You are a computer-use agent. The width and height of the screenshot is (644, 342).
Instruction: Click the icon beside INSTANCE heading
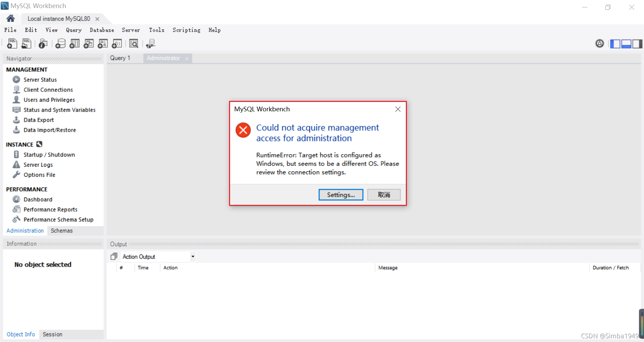[x=39, y=144]
